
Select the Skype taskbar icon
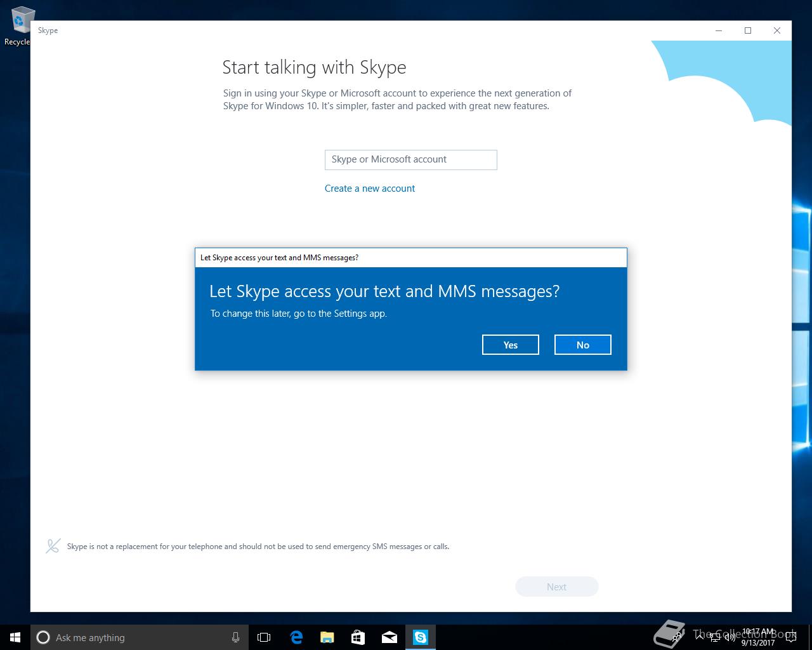[x=421, y=637]
